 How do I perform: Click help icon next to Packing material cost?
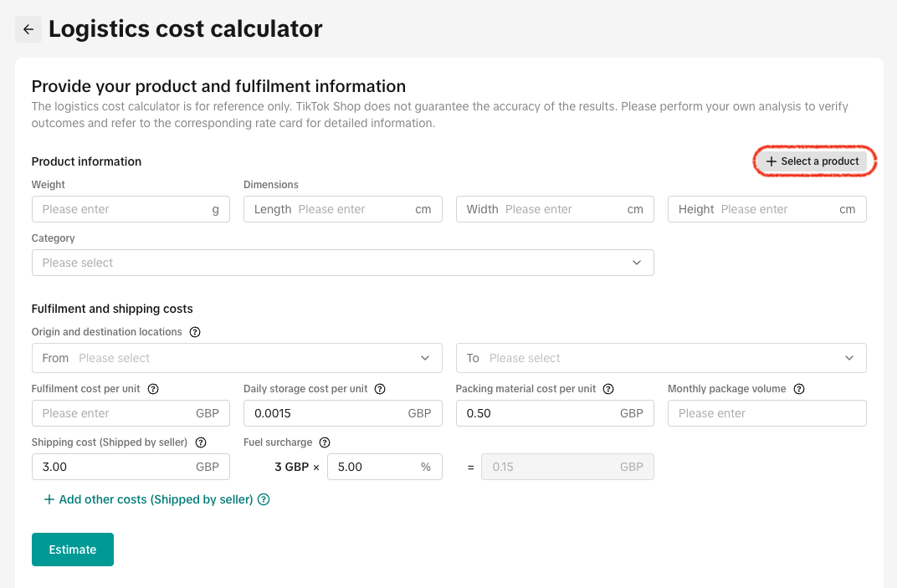[608, 389]
